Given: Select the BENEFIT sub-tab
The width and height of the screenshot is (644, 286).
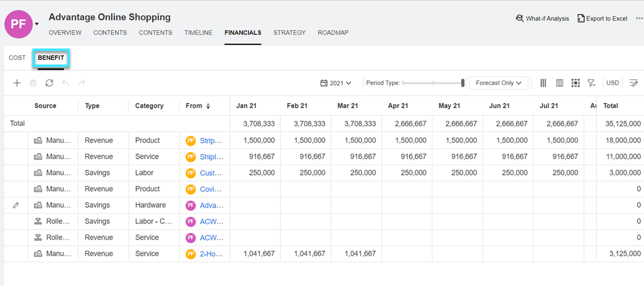Looking at the screenshot, I should tap(51, 58).
